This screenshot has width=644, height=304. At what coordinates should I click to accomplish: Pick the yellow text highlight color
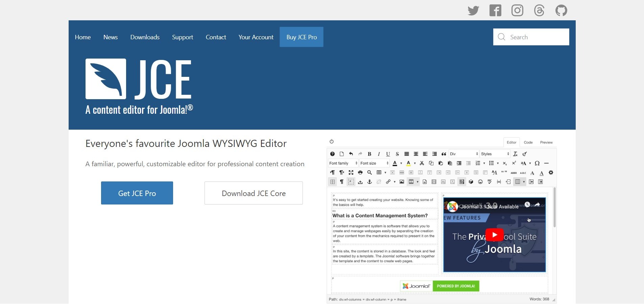click(408, 164)
